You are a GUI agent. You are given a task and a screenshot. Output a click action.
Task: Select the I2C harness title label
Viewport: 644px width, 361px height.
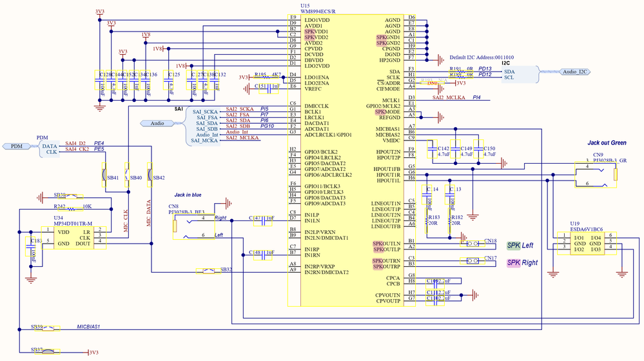click(505, 63)
